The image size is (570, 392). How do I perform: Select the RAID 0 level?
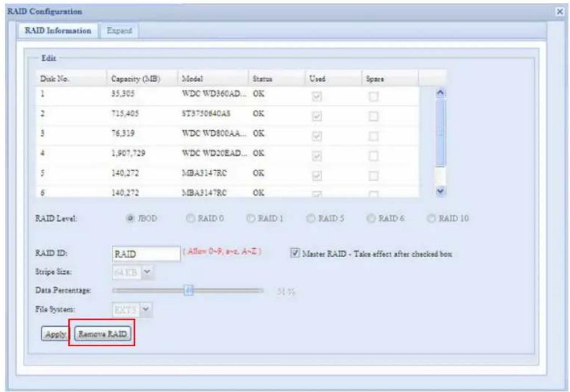pyautogui.click(x=190, y=218)
